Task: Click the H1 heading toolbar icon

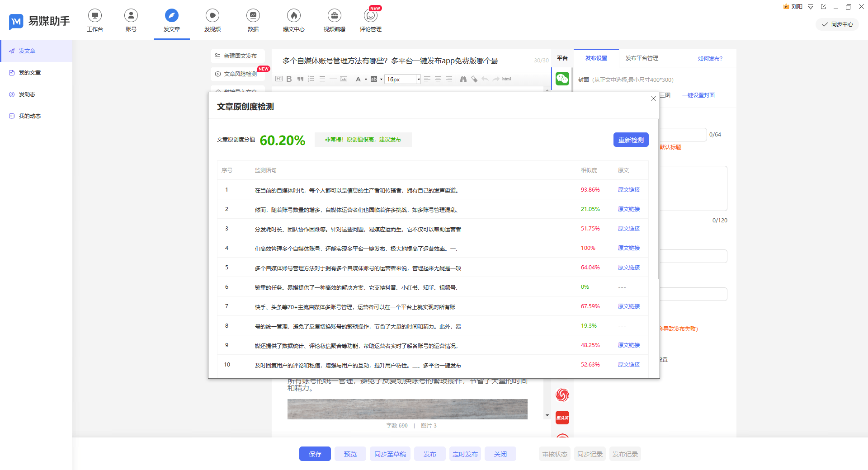Action: coord(279,79)
